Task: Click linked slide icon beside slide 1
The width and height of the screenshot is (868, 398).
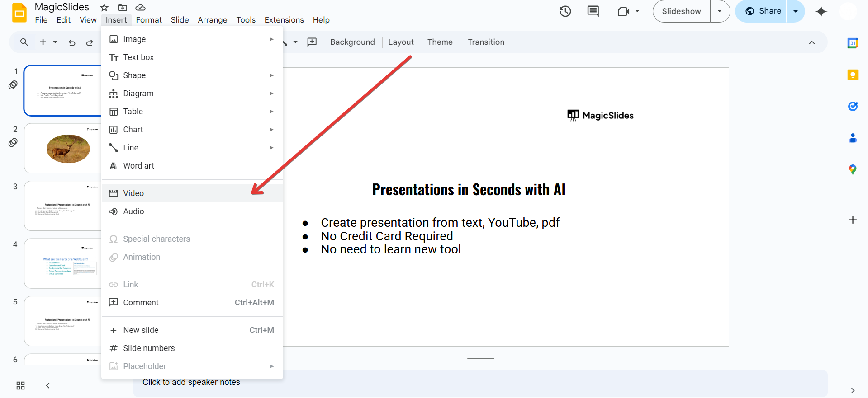Action: coord(13,85)
